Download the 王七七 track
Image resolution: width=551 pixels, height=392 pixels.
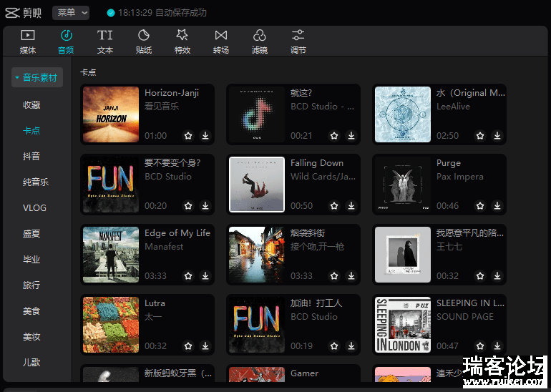click(x=497, y=275)
